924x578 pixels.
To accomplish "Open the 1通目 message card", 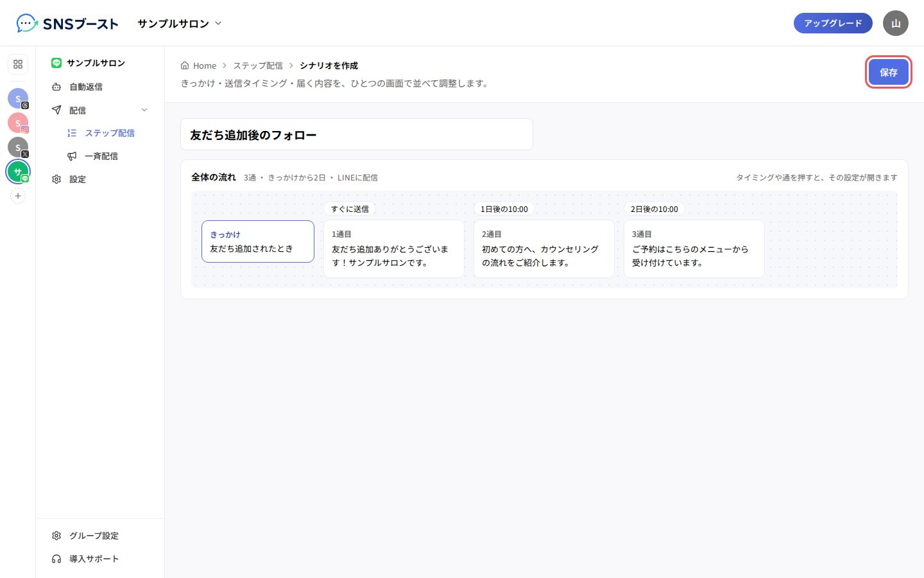I will [x=394, y=249].
